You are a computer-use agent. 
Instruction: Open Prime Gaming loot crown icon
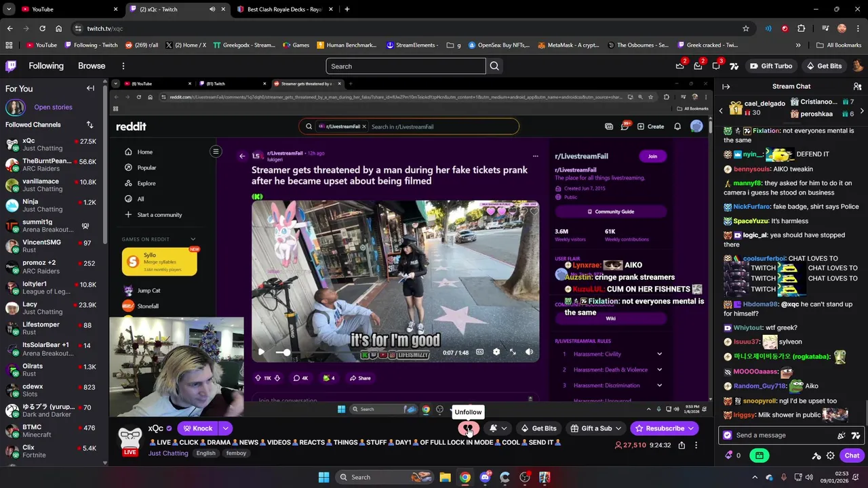[x=680, y=66]
